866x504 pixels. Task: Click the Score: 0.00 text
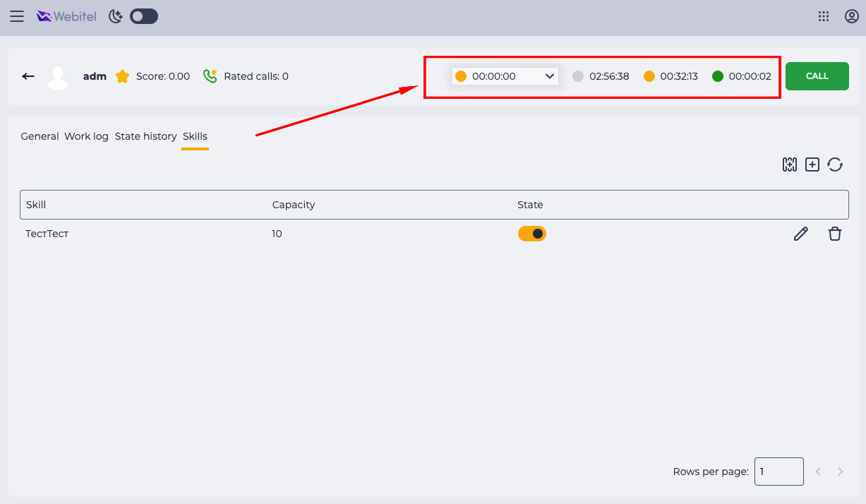tap(163, 76)
